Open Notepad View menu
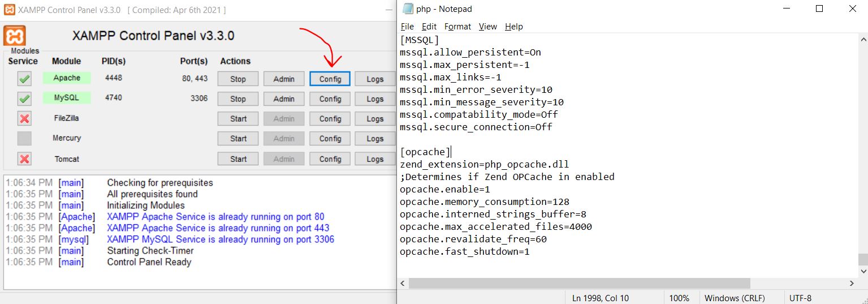 [x=487, y=27]
